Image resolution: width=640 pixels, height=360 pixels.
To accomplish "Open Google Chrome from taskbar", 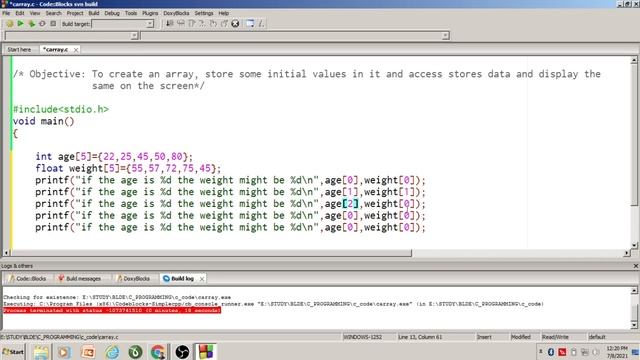I will tap(158, 352).
